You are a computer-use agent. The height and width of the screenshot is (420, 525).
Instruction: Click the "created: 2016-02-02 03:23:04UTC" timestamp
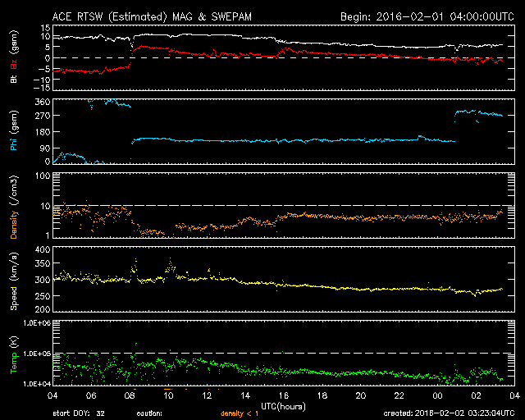(449, 413)
